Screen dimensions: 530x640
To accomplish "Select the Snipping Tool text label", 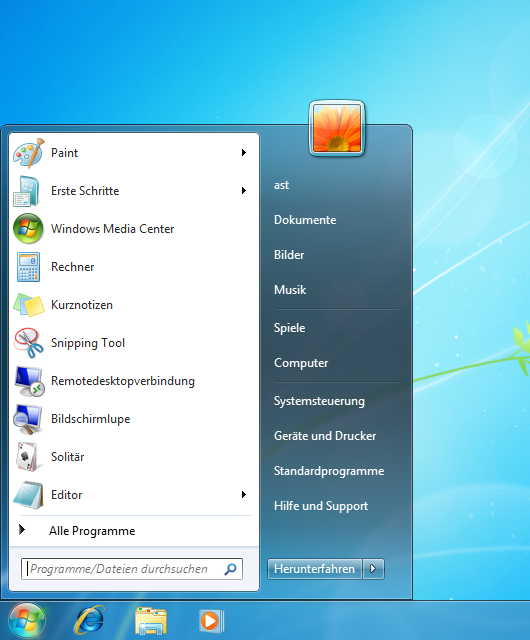I will pyautogui.click(x=88, y=343).
